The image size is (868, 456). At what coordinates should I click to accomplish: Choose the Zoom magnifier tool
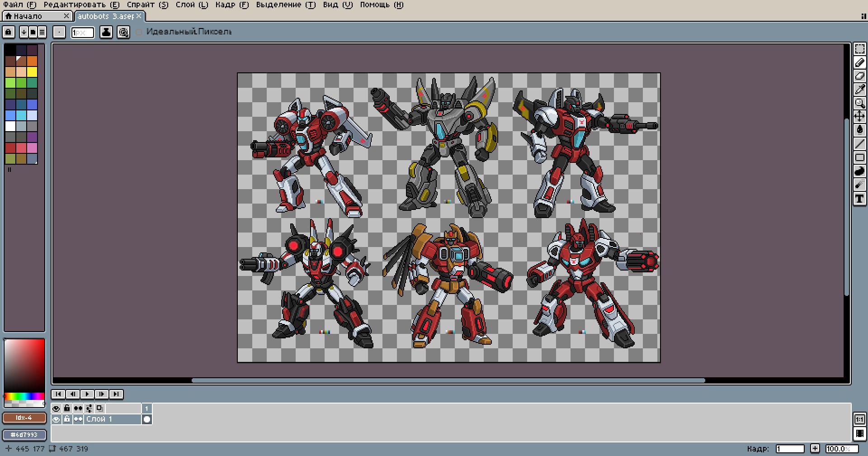click(859, 103)
